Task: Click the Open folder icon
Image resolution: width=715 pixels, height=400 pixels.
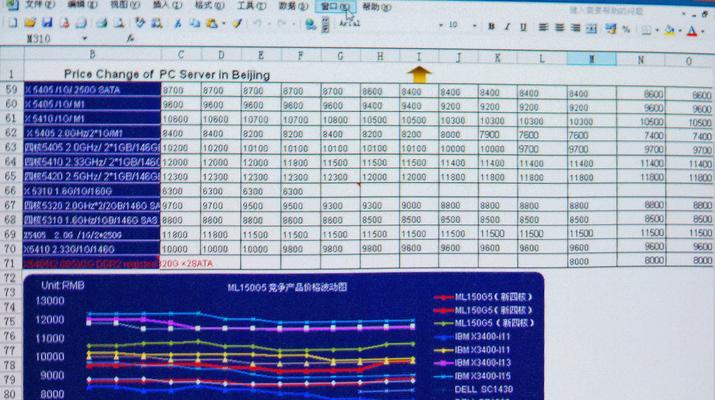Action: pyautogui.click(x=30, y=23)
